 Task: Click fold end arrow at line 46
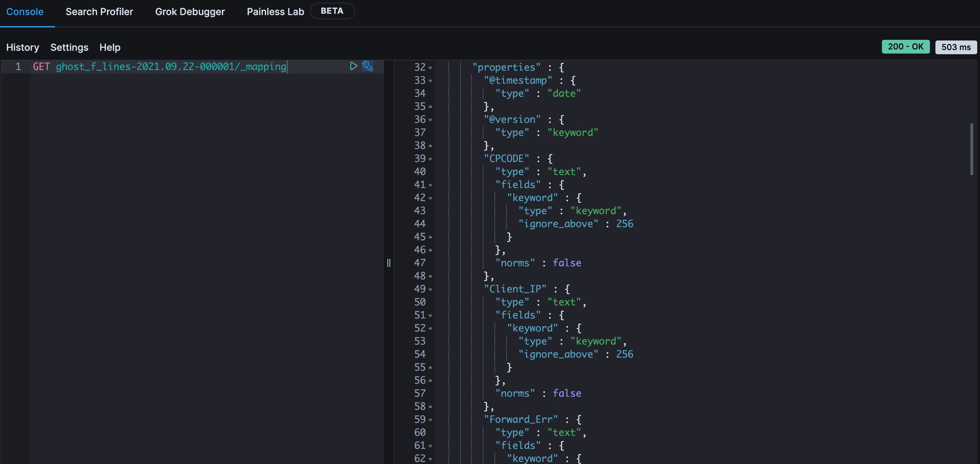[x=430, y=250]
